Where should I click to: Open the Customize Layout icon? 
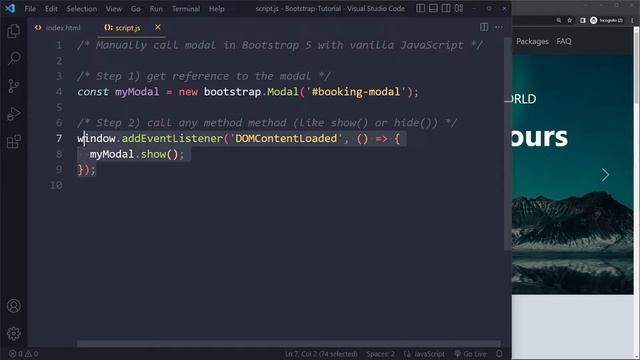click(459, 8)
